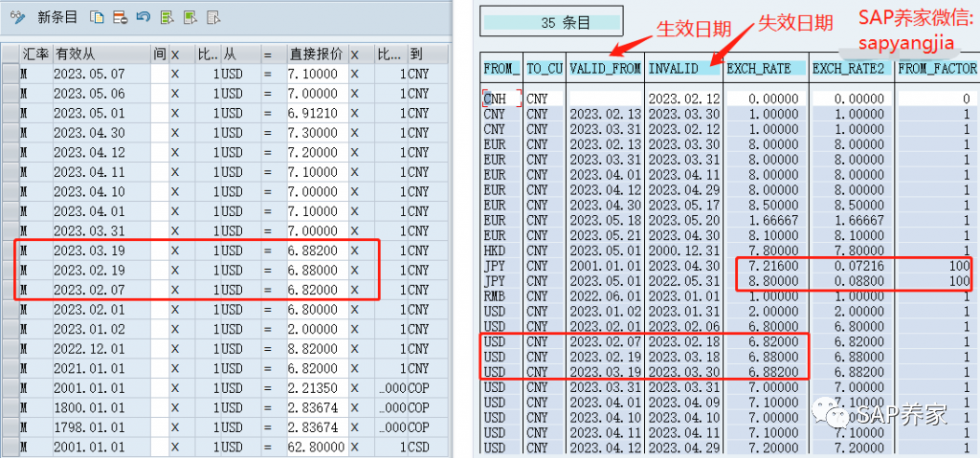The image size is (980, 458).
Task: Click the select-block icon in toolbar
Action: tap(190, 17)
